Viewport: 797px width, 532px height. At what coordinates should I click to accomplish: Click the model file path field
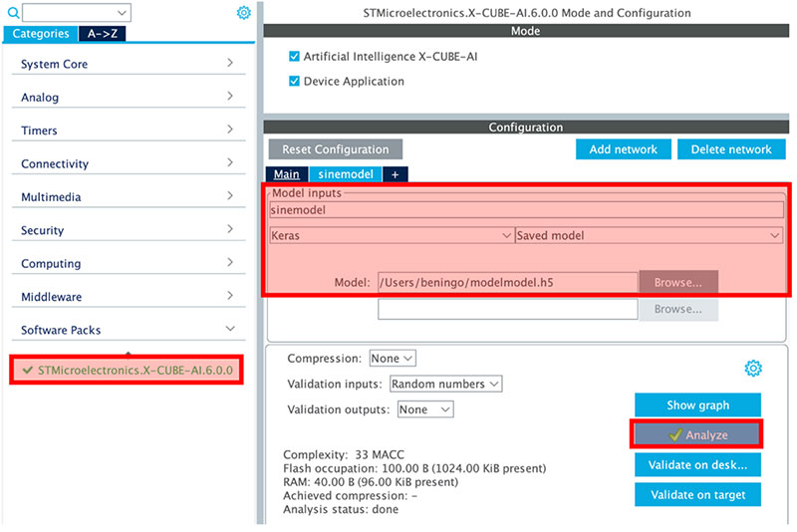tap(507, 283)
